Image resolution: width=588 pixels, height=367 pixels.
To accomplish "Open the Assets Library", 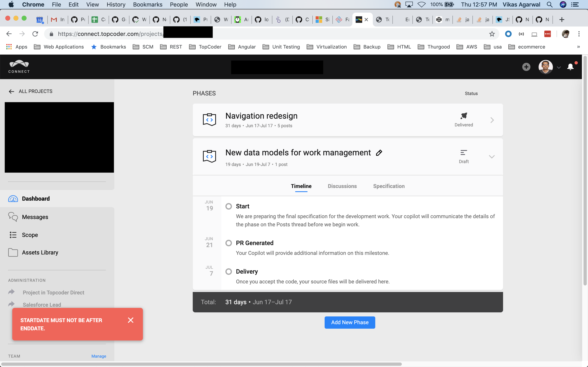I will [40, 252].
